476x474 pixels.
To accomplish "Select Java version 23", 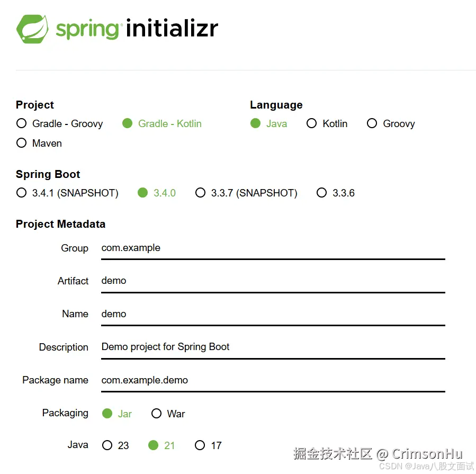I will point(107,445).
